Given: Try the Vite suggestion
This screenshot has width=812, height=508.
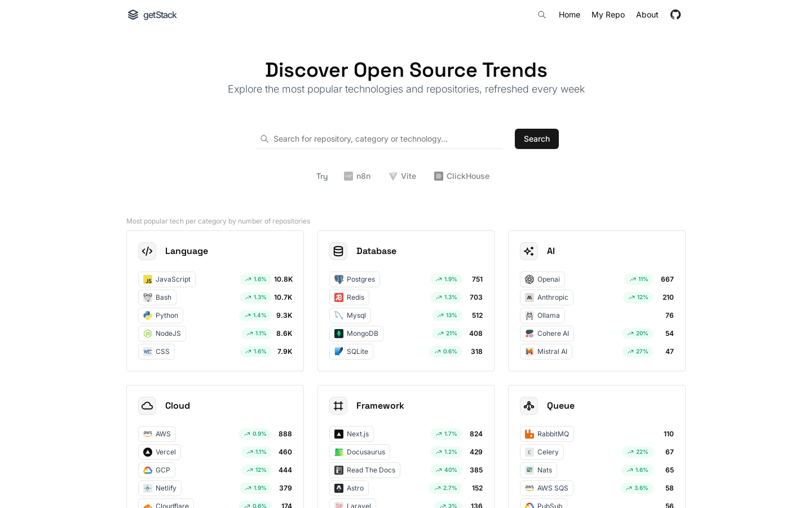Looking at the screenshot, I should (x=403, y=176).
